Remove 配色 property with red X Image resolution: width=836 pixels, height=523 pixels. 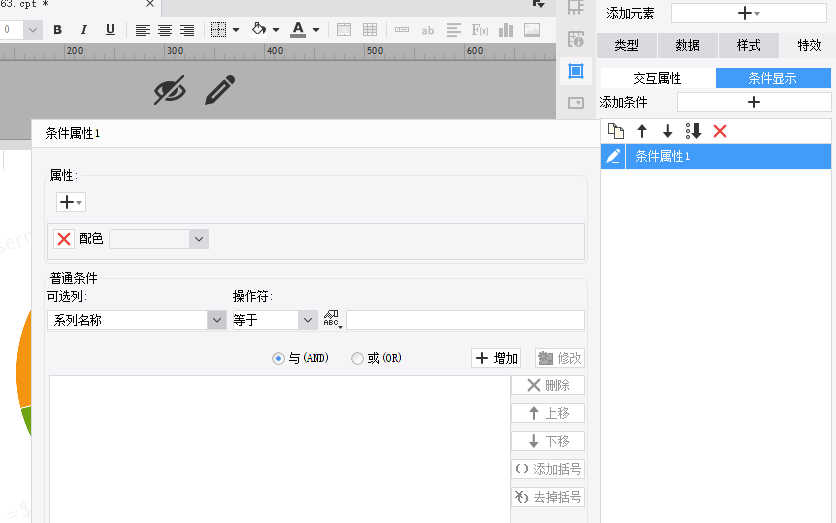coord(64,239)
